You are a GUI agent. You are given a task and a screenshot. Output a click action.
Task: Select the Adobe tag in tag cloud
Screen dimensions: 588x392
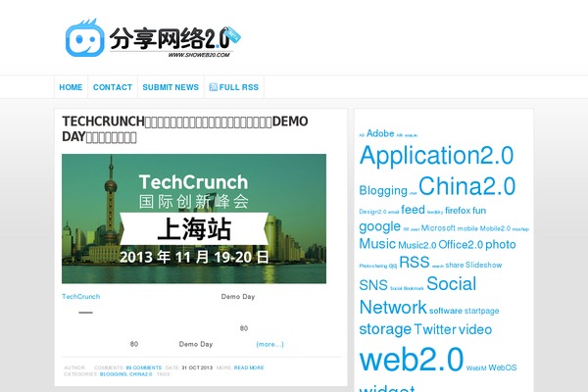pos(380,133)
